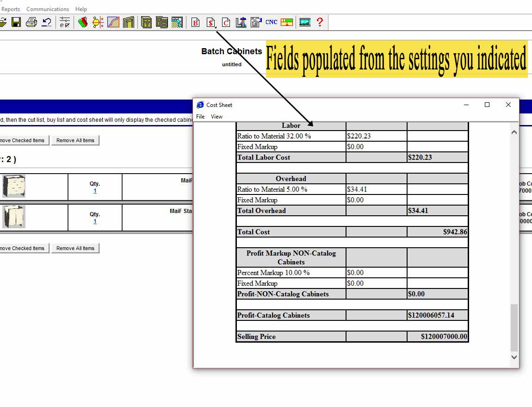Click the lower Remove All Items button
Viewport: 532px width, 407px height.
75,248
